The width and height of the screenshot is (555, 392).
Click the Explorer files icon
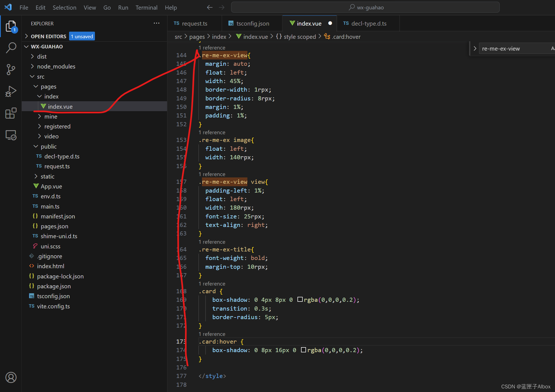(x=11, y=26)
